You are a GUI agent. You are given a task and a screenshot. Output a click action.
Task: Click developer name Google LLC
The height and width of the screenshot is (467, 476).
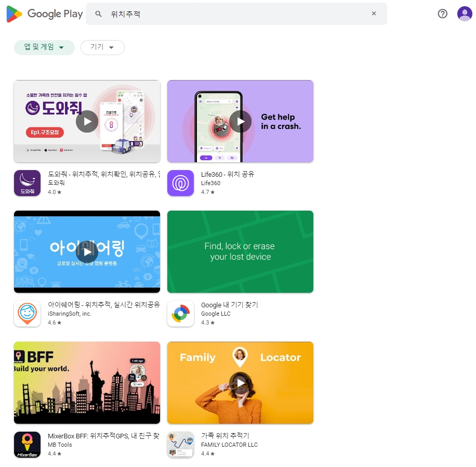pos(216,314)
